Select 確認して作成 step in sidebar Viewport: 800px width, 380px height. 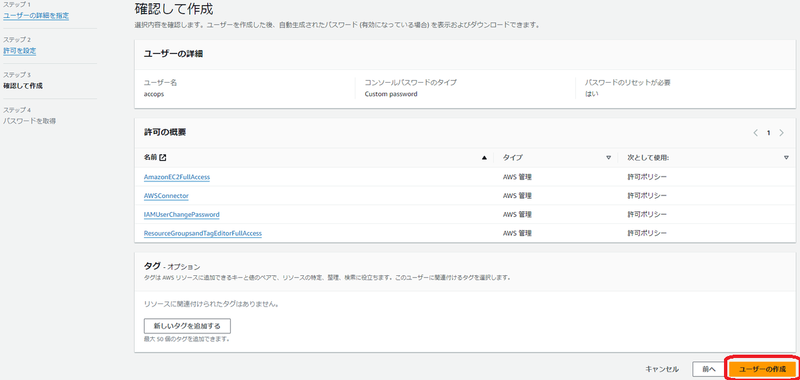[x=23, y=86]
